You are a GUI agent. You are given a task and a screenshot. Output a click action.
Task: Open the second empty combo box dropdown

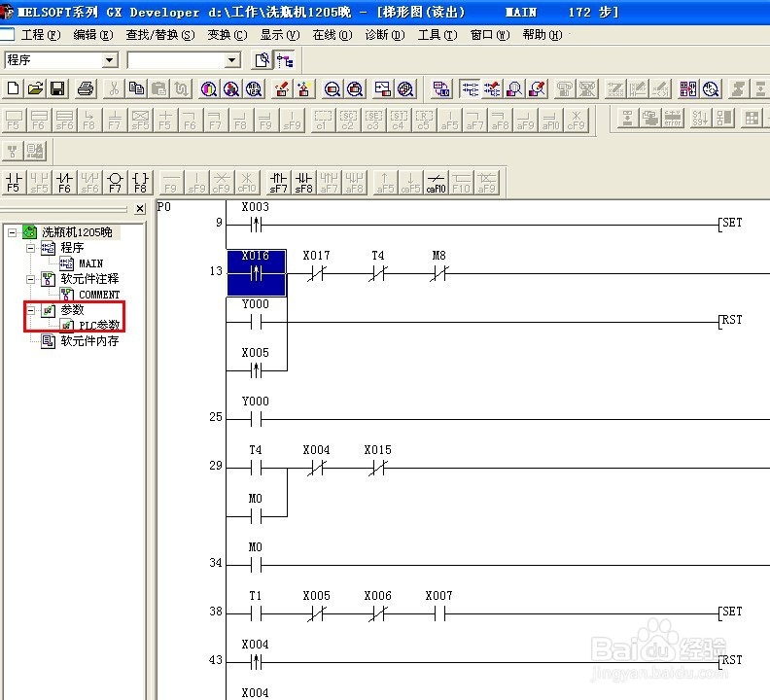231,60
